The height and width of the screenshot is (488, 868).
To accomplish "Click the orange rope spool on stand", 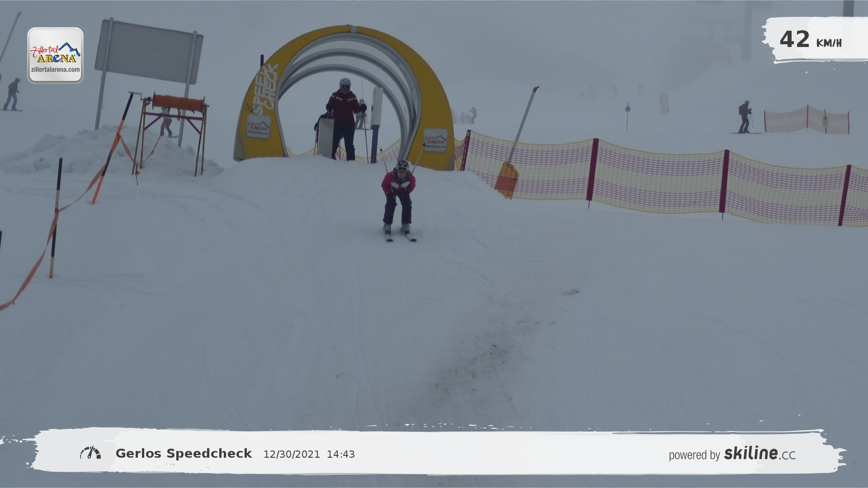I will pos(178,103).
